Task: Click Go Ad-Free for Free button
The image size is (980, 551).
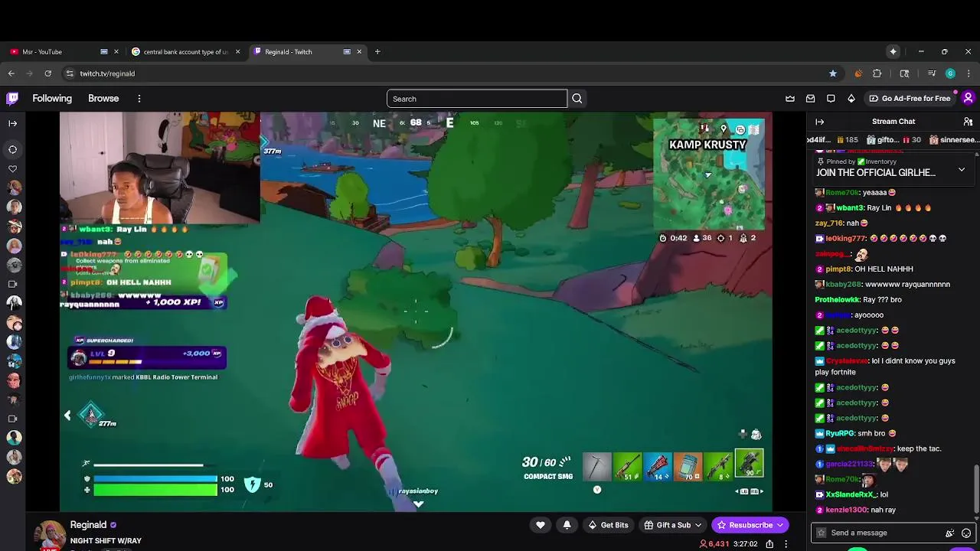Action: pyautogui.click(x=909, y=98)
